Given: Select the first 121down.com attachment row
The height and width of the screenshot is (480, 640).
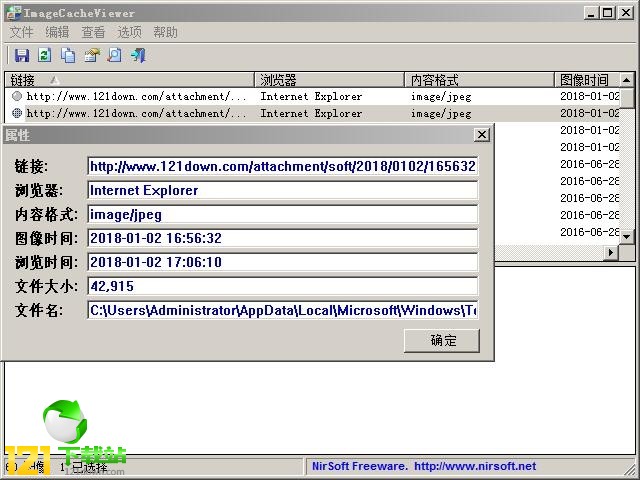Looking at the screenshot, I should click(x=312, y=96).
